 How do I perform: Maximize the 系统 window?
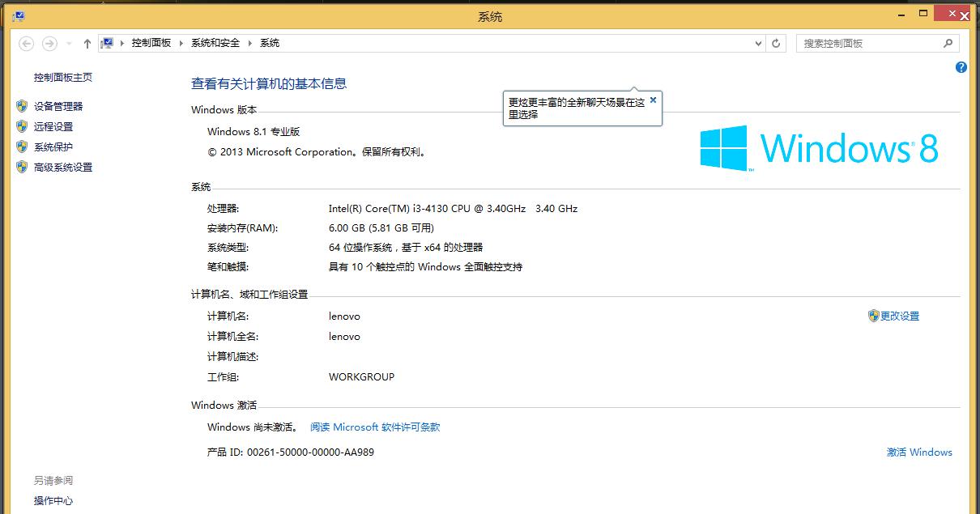(924, 14)
